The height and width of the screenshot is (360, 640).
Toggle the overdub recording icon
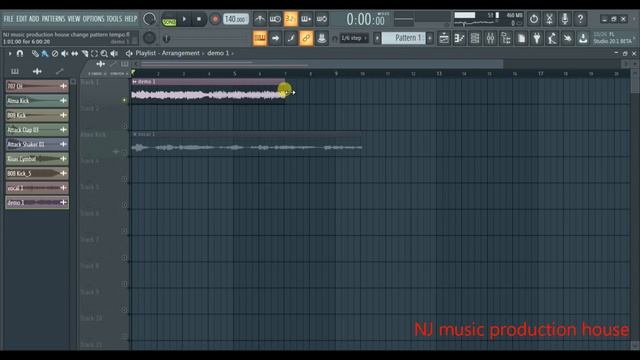coord(306,19)
